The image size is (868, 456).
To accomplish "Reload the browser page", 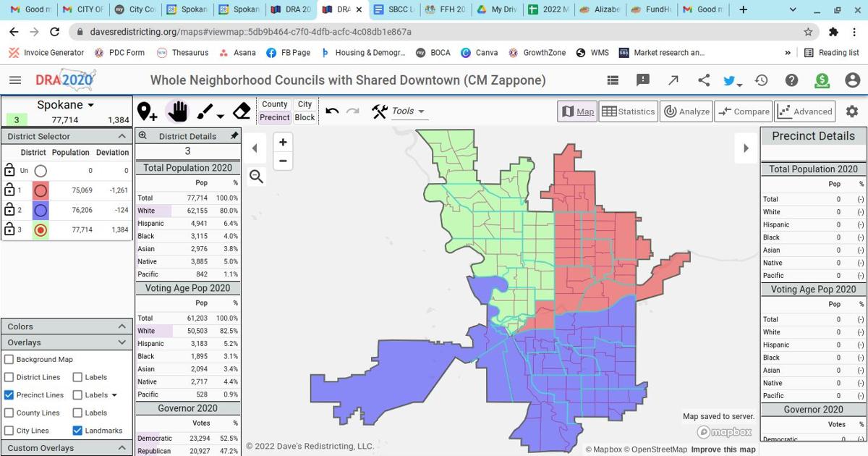I will pos(55,32).
